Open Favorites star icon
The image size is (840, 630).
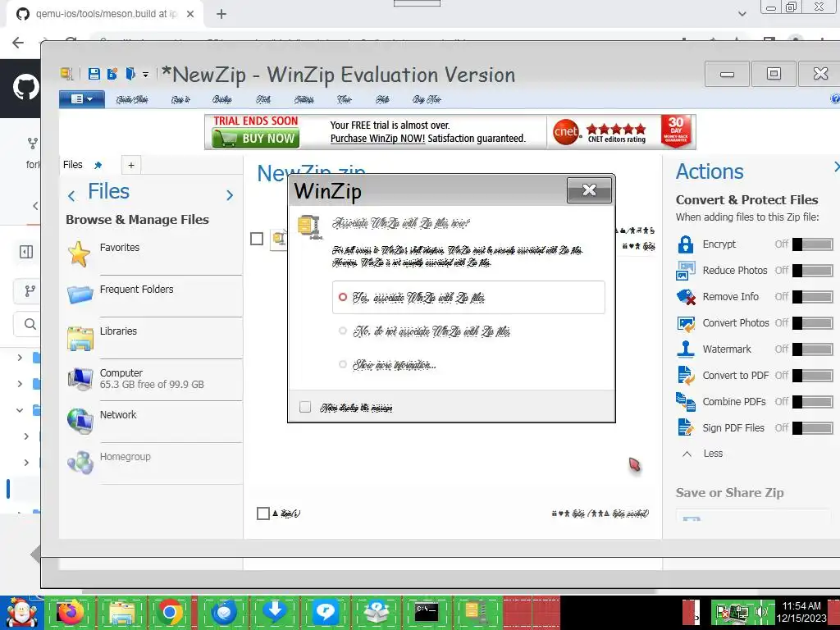click(80, 254)
